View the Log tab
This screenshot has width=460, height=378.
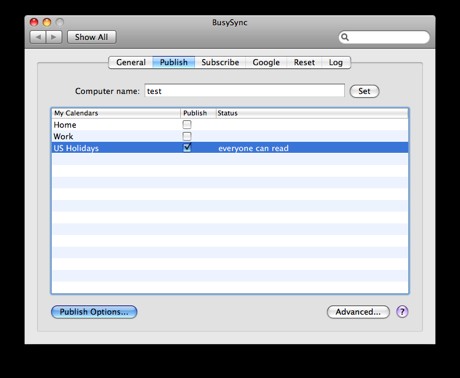coord(336,62)
